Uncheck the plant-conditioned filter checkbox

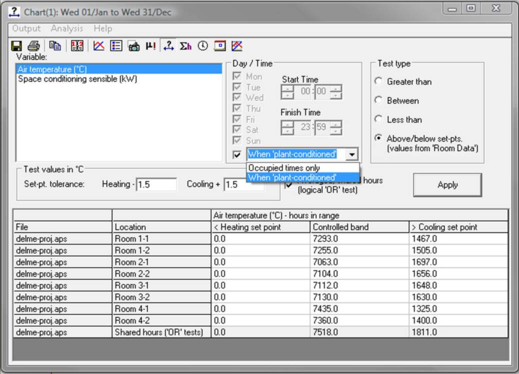point(237,154)
